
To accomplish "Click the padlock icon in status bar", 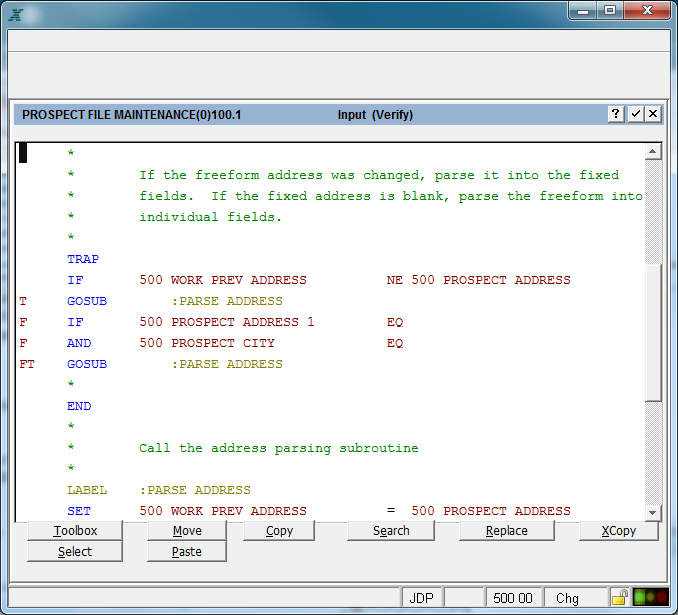I will pyautogui.click(x=620, y=598).
